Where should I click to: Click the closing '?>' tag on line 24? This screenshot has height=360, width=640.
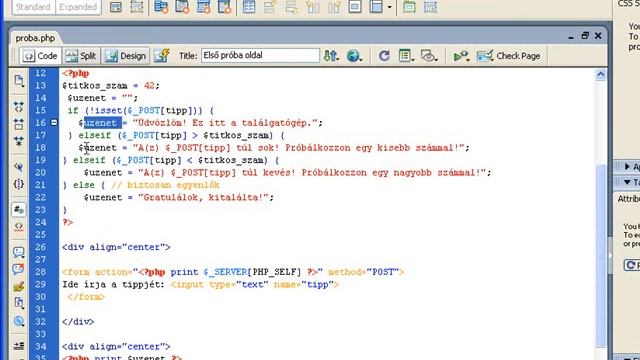(x=68, y=222)
